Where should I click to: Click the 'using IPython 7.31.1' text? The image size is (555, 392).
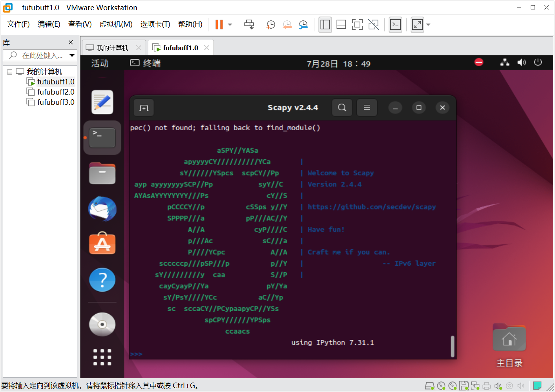pos(332,343)
